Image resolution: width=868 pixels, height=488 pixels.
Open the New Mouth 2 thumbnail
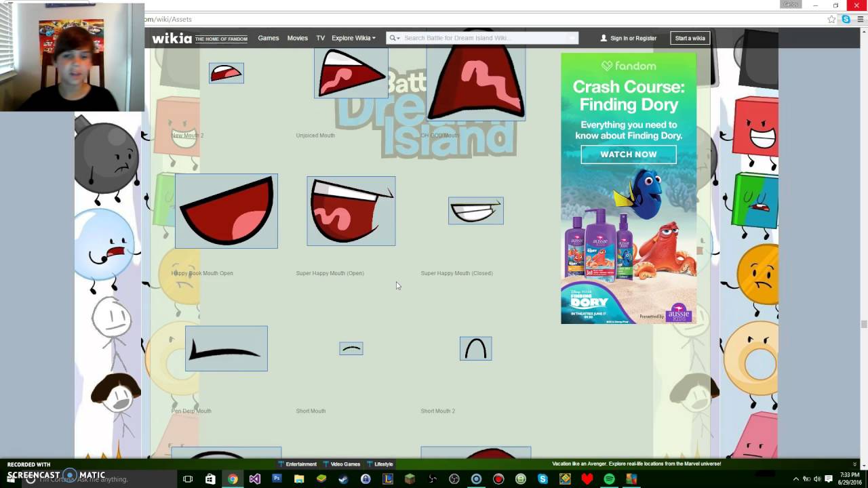(x=226, y=73)
